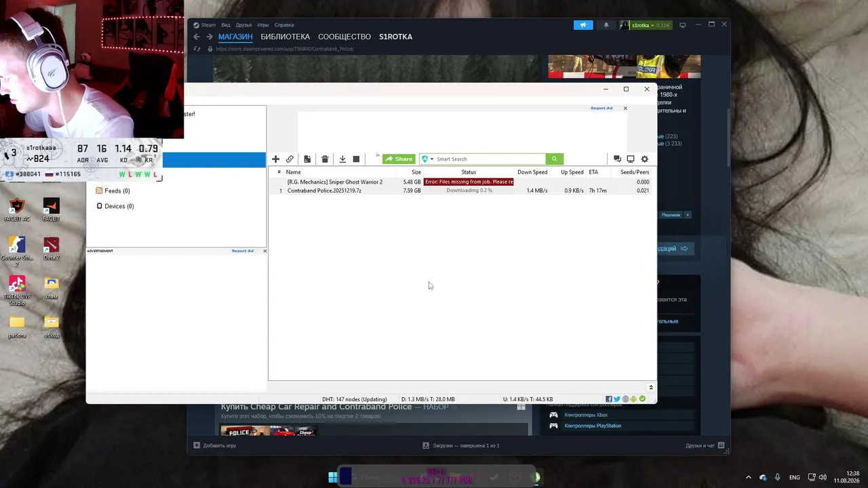Open the Вид menu in Steam

tap(226, 25)
